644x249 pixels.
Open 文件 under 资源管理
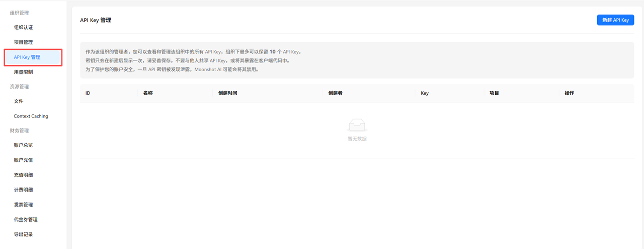[x=19, y=101]
